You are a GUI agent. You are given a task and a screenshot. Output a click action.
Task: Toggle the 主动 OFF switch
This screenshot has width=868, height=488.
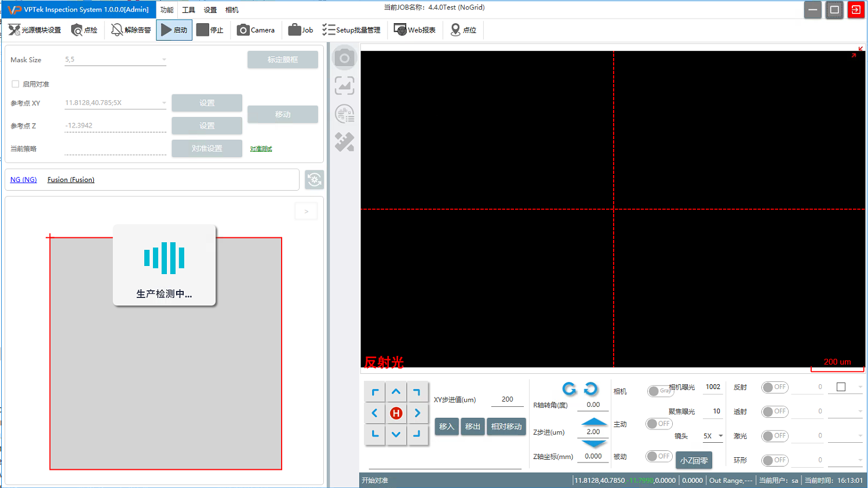(x=659, y=424)
